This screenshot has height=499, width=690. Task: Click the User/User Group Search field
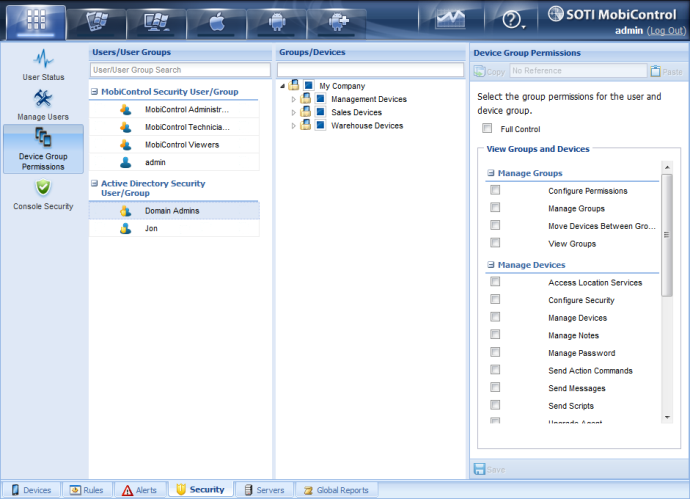[x=180, y=70]
